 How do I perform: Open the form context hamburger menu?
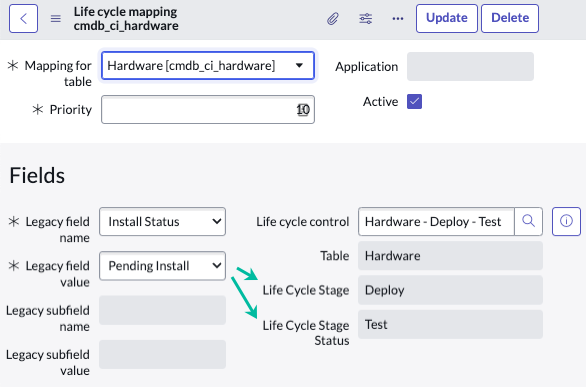56,18
